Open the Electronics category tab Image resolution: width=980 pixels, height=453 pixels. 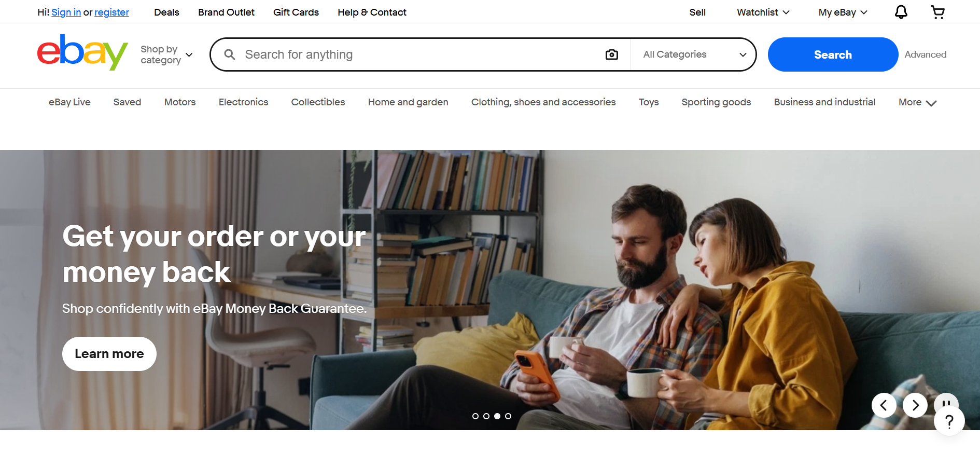[243, 102]
